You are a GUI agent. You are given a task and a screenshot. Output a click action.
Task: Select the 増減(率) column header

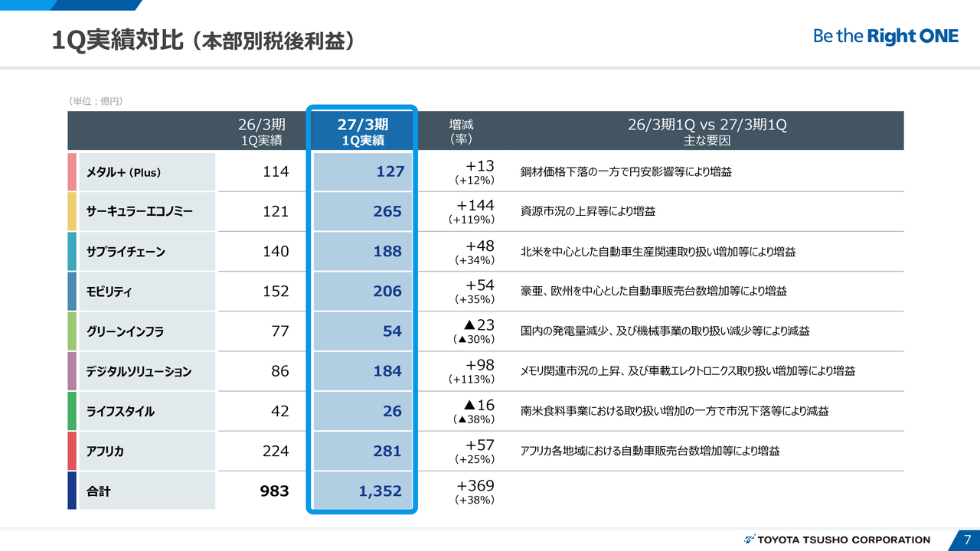(x=461, y=132)
